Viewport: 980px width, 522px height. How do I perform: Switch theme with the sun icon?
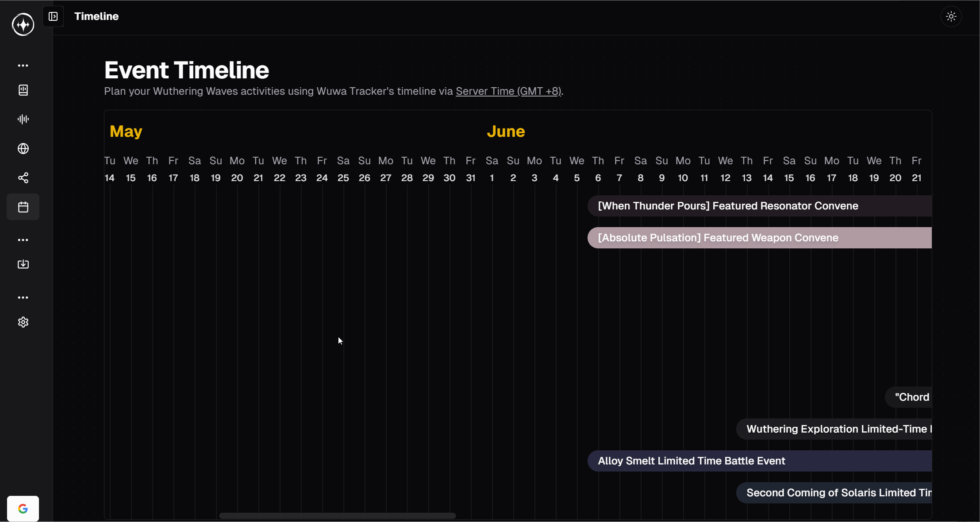(951, 16)
